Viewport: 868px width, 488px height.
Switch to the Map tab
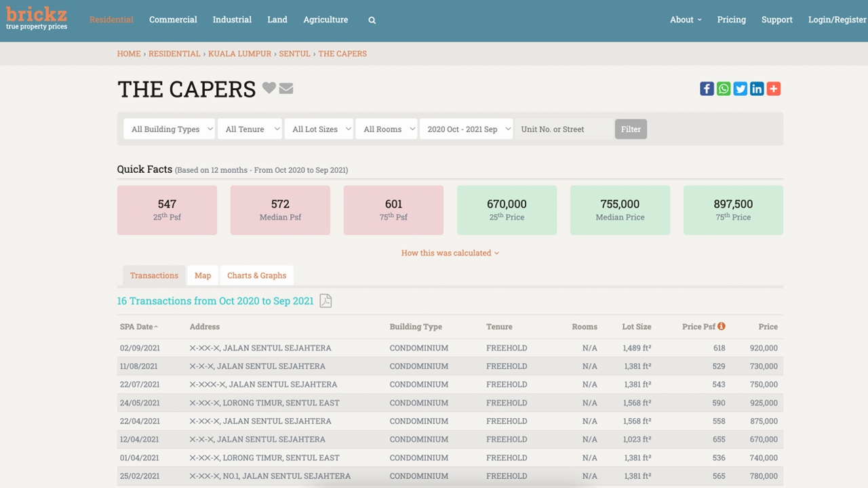(x=203, y=275)
